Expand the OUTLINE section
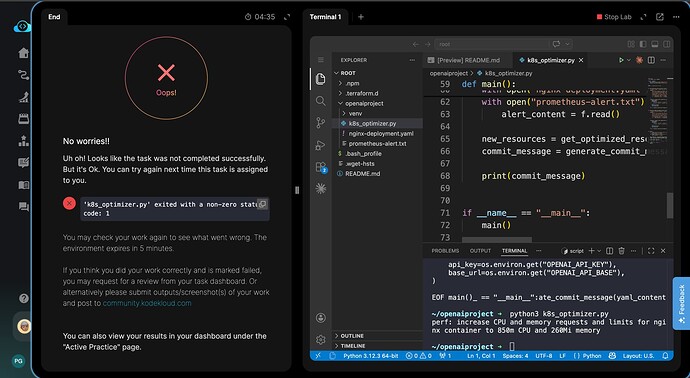This screenshot has width=690, height=378. [x=352, y=336]
